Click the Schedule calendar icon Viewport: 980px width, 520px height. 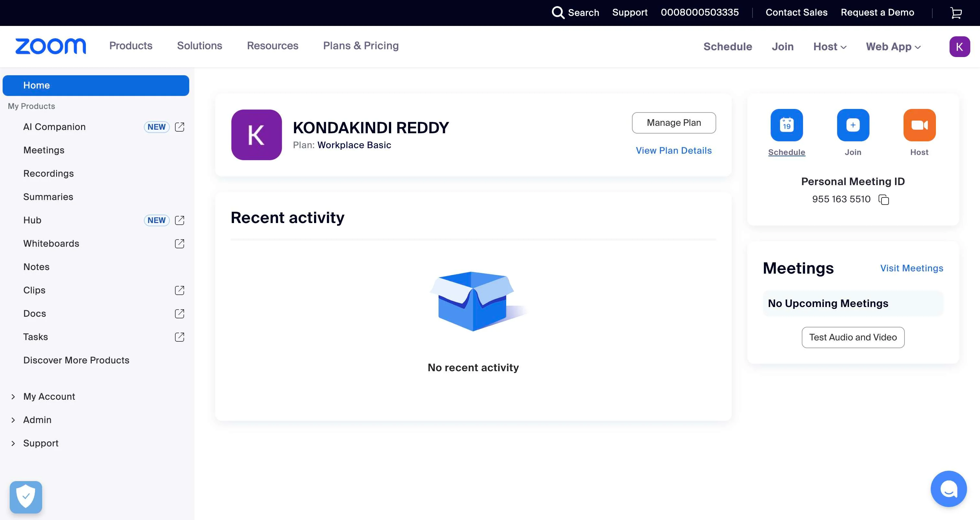[786, 125]
